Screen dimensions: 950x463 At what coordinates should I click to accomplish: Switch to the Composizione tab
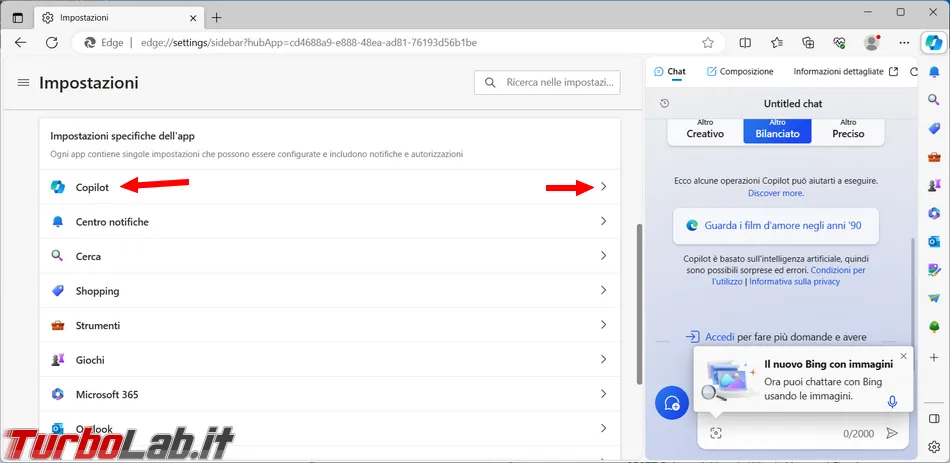740,72
